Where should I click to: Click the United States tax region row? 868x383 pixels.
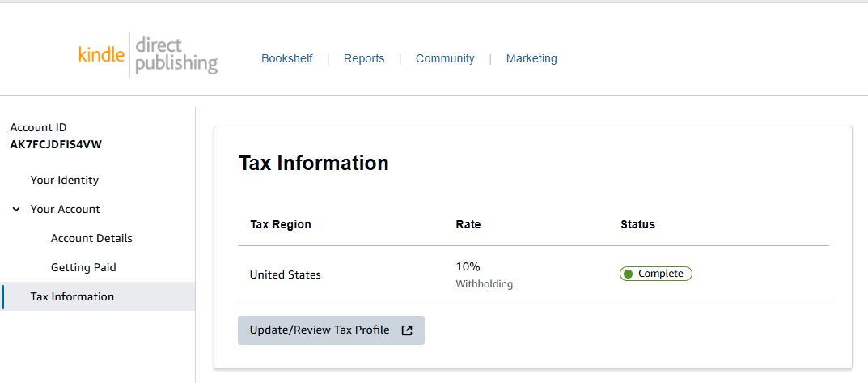(x=285, y=274)
